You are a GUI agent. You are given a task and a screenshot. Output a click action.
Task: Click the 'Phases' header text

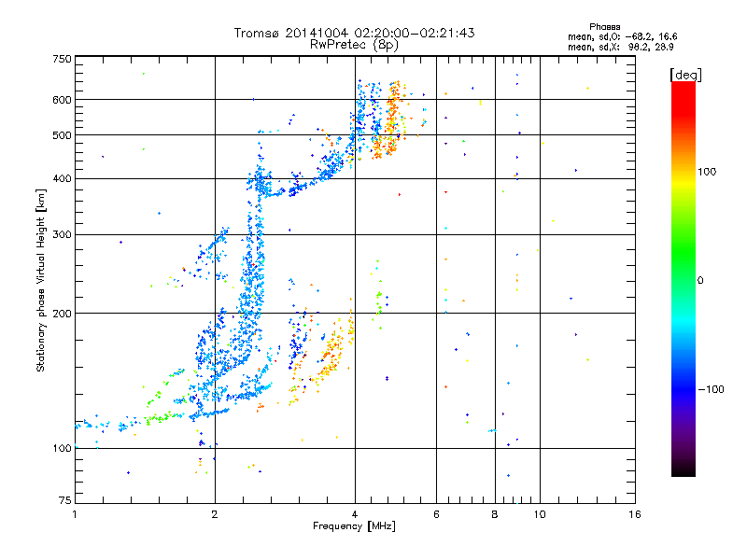click(604, 27)
